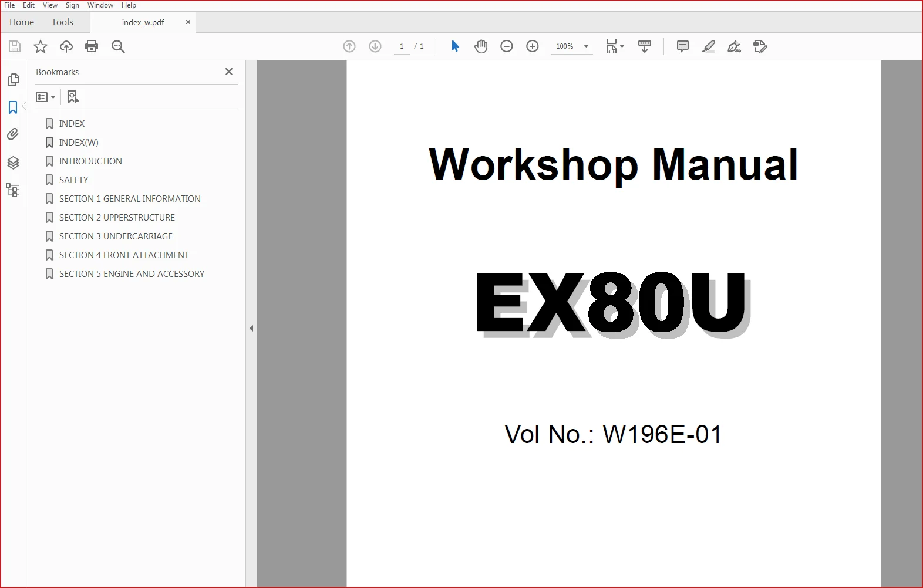Open the layers panel icon
Image resolution: width=923 pixels, height=588 pixels.
(13, 163)
